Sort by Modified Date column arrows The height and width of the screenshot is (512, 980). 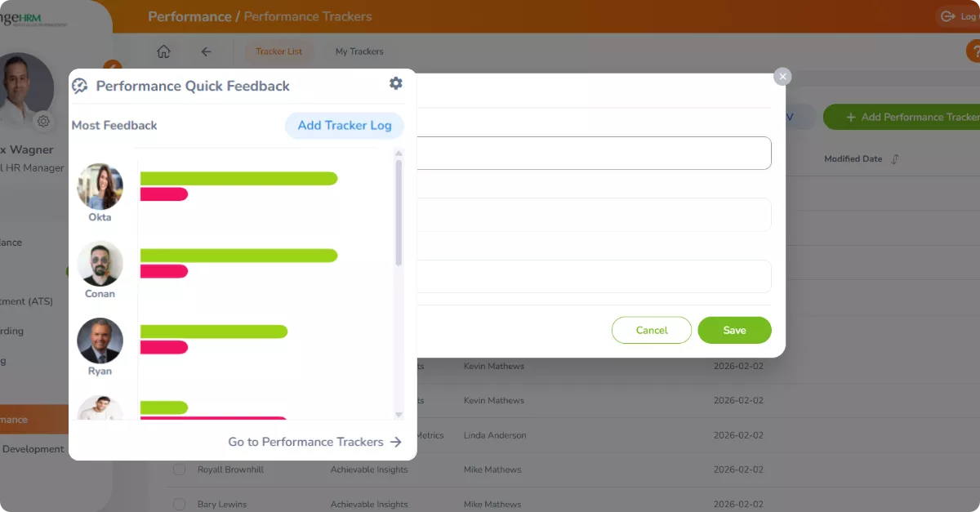coord(895,159)
